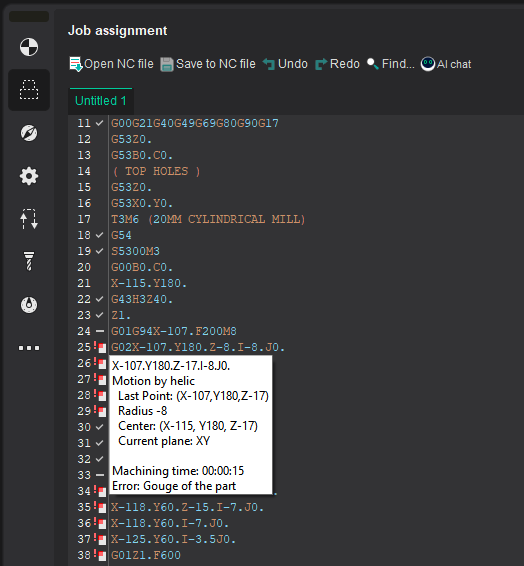Click Save to NC file
Viewport: 524px width, 566px height.
click(x=208, y=64)
